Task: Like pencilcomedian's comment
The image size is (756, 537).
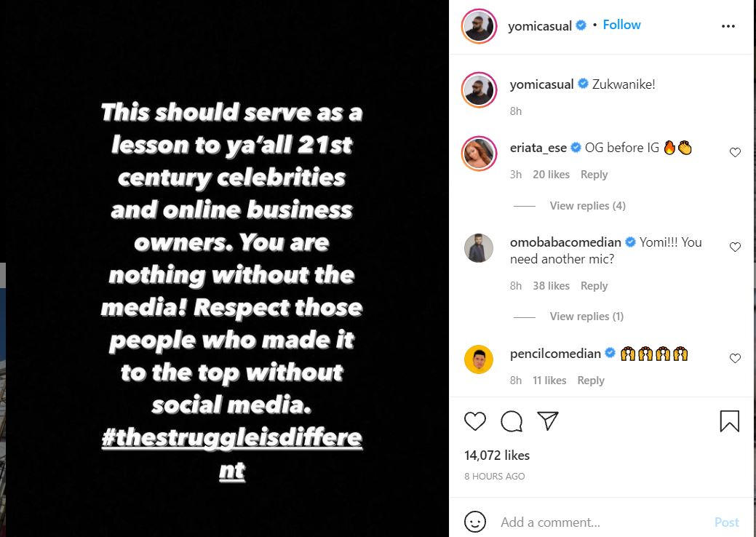Action: pyautogui.click(x=735, y=358)
